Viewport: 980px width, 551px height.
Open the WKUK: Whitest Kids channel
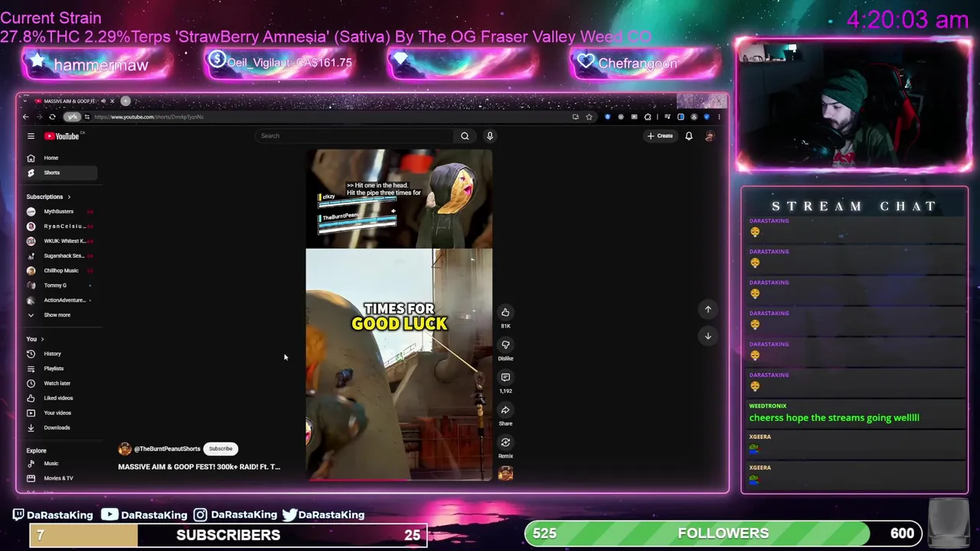(x=59, y=241)
